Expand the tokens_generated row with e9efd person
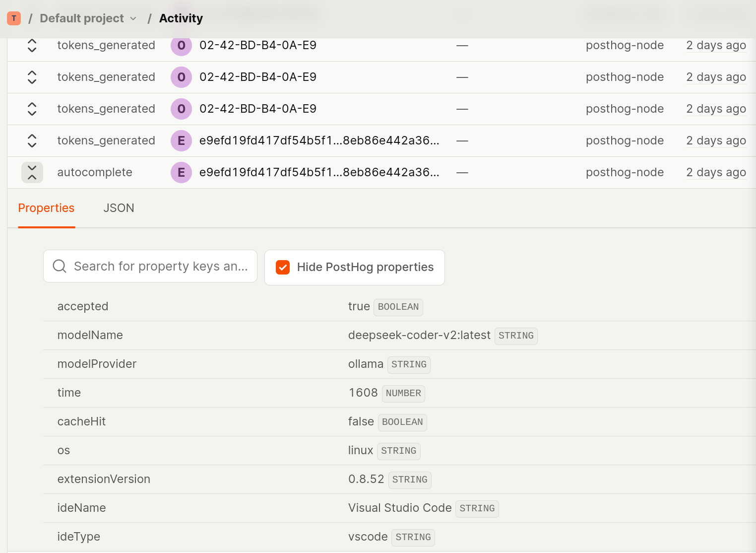This screenshot has height=553, width=756. [x=32, y=141]
